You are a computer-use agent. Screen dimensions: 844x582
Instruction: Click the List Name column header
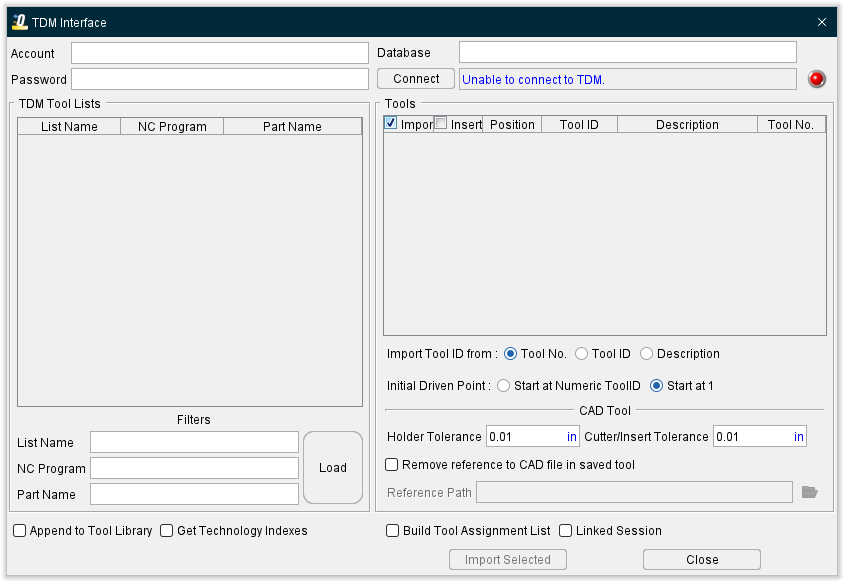click(69, 127)
